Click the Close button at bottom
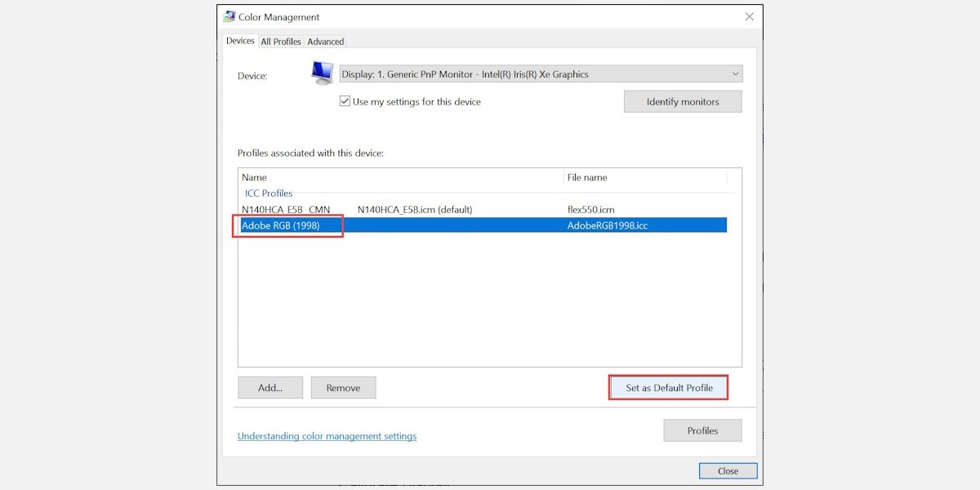The image size is (980, 490). (x=728, y=471)
